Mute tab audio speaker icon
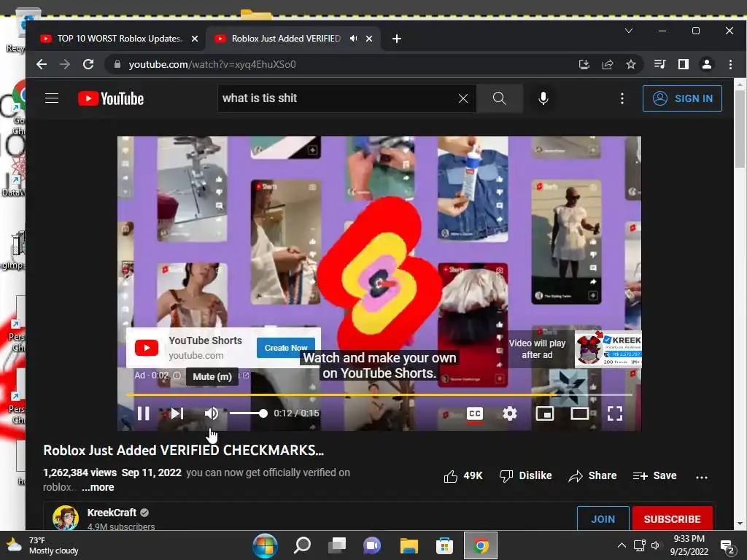Image resolution: width=747 pixels, height=560 pixels. coord(353,39)
